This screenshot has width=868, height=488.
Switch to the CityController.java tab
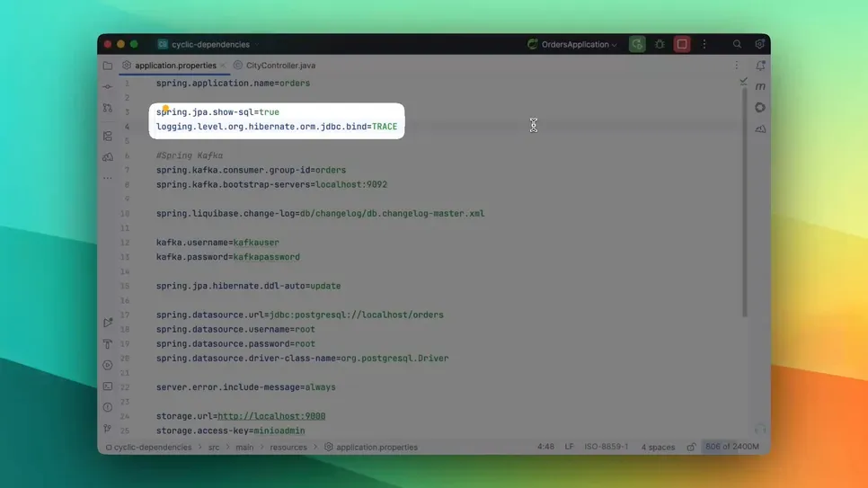279,66
